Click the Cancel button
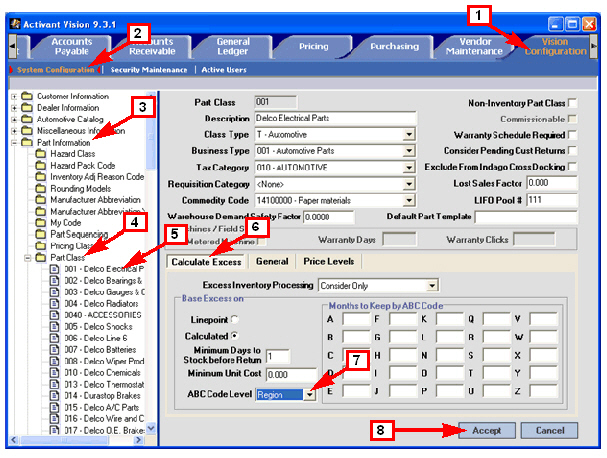 click(x=550, y=431)
